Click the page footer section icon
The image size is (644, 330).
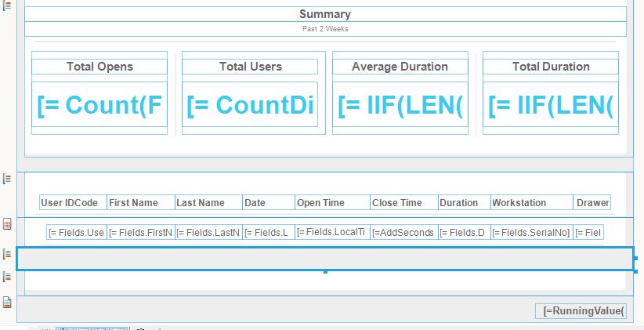(x=7, y=303)
